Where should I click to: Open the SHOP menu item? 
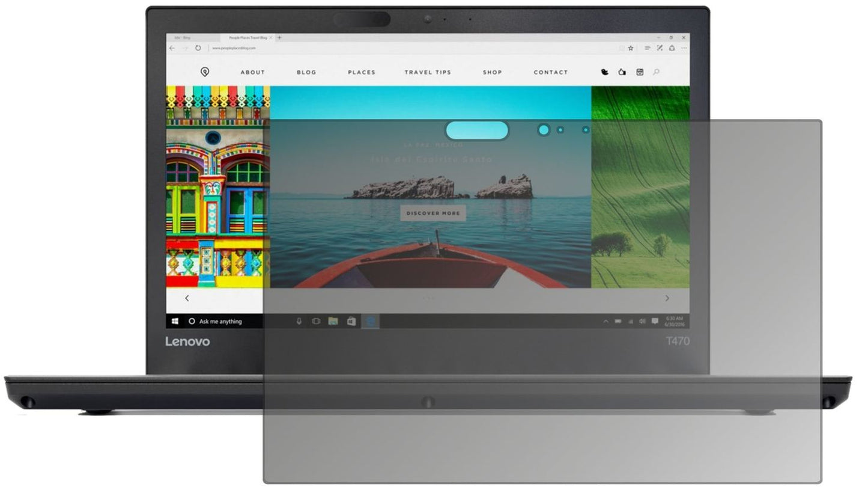(493, 72)
